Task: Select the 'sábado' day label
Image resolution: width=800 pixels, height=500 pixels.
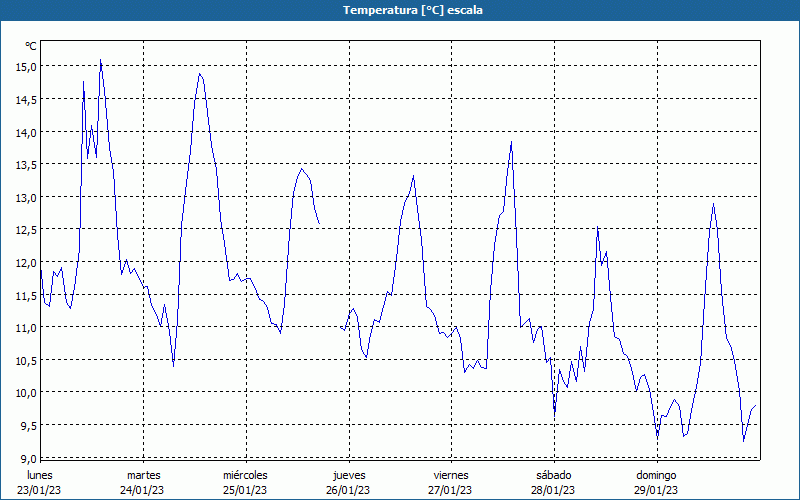Action: click(554, 475)
